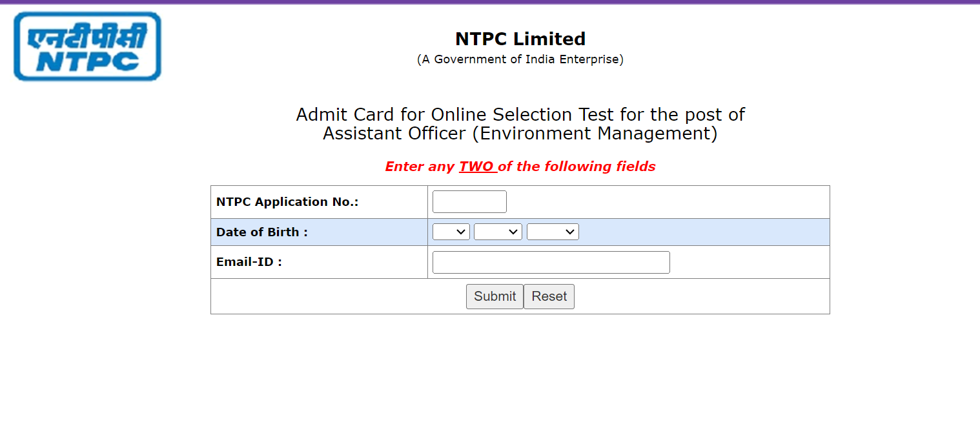The height and width of the screenshot is (426, 980).
Task: Reset the admit card form fields
Action: click(549, 296)
